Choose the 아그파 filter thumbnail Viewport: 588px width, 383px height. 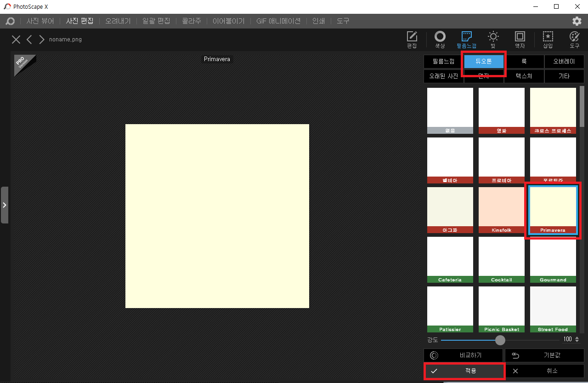coord(450,210)
